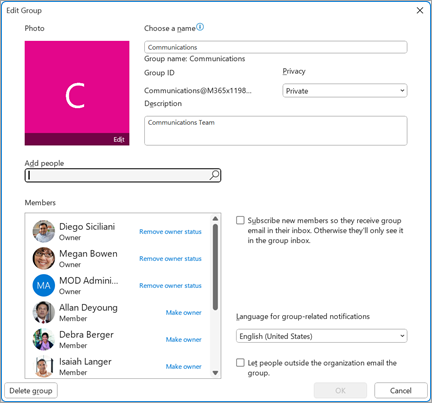Viewport: 432px width, 403px height.
Task: Click the OK button
Action: pos(340,390)
